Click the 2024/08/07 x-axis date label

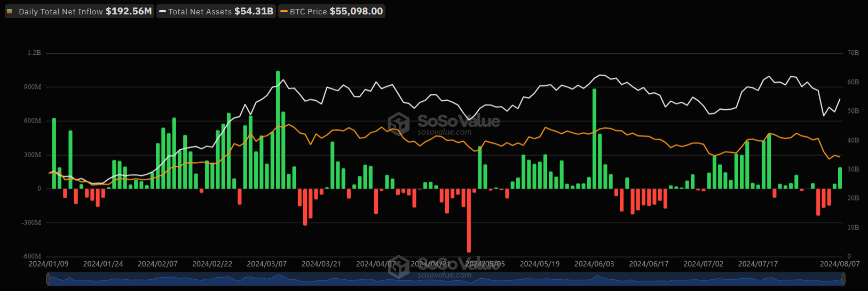point(840,264)
